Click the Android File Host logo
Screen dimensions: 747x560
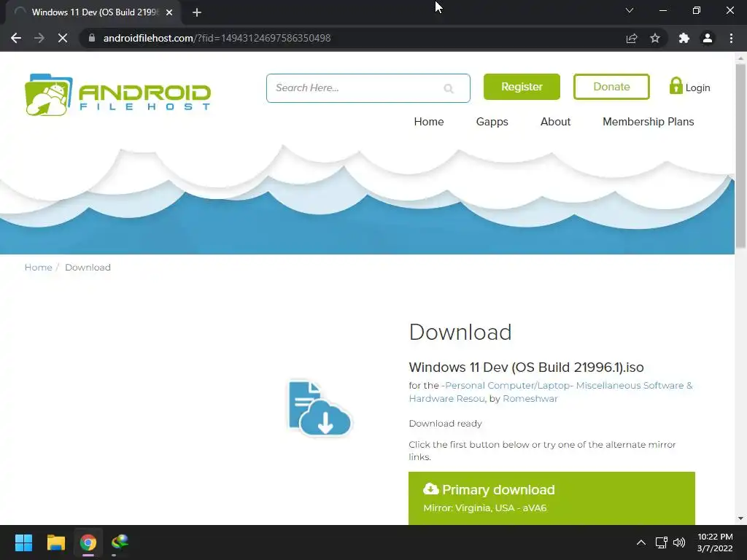coord(117,95)
